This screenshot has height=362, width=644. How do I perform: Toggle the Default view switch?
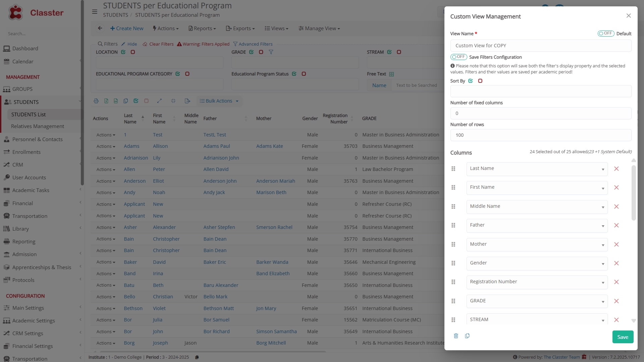(x=606, y=34)
